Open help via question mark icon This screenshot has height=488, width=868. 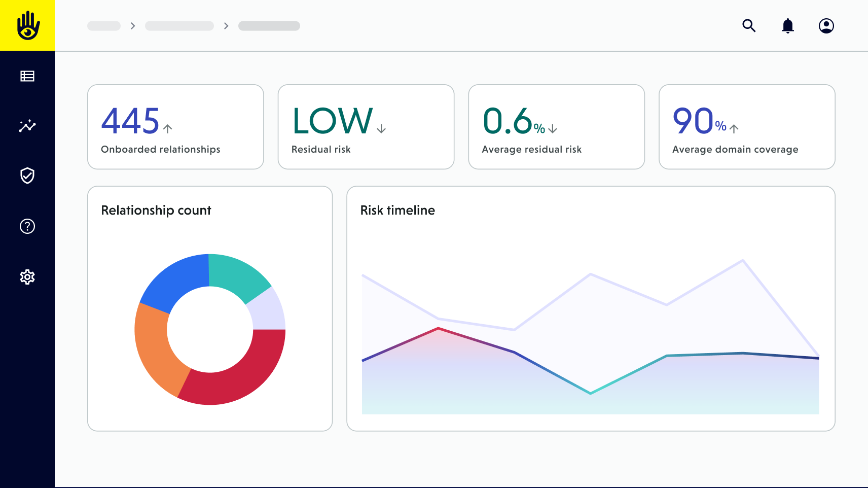[x=27, y=226]
